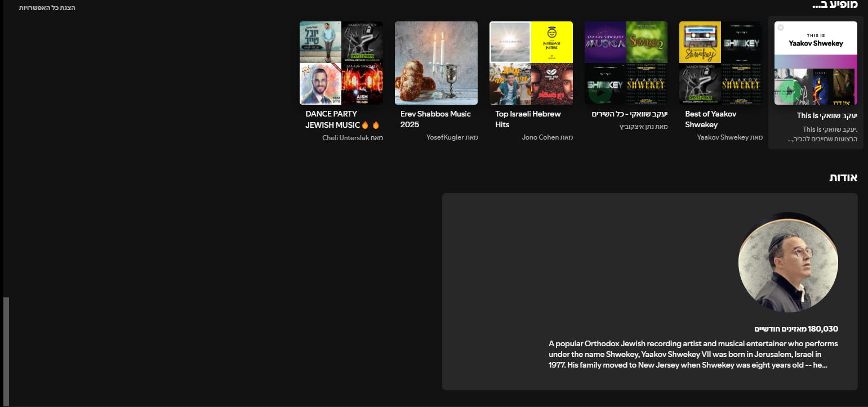Open the artist biography text starting "A popular Orthodox"
The width and height of the screenshot is (868, 407).
click(693, 354)
